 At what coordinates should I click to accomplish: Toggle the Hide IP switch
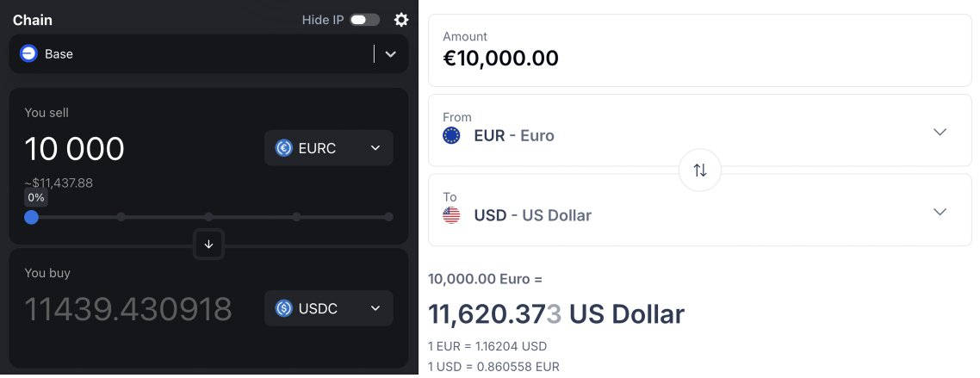tap(364, 20)
